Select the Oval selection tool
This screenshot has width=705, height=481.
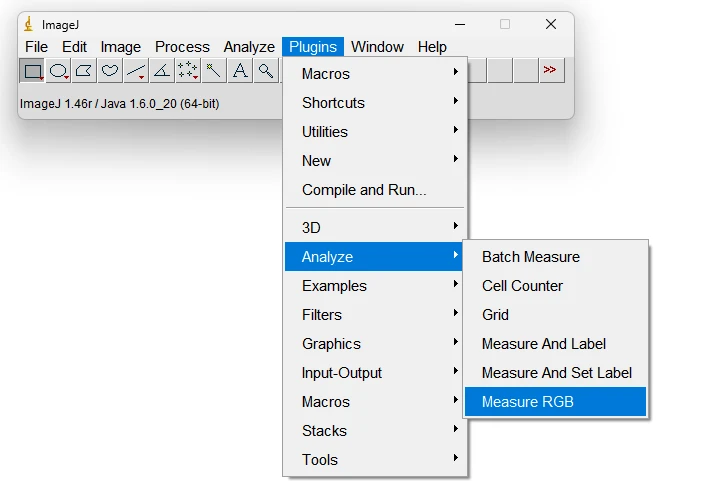point(59,71)
